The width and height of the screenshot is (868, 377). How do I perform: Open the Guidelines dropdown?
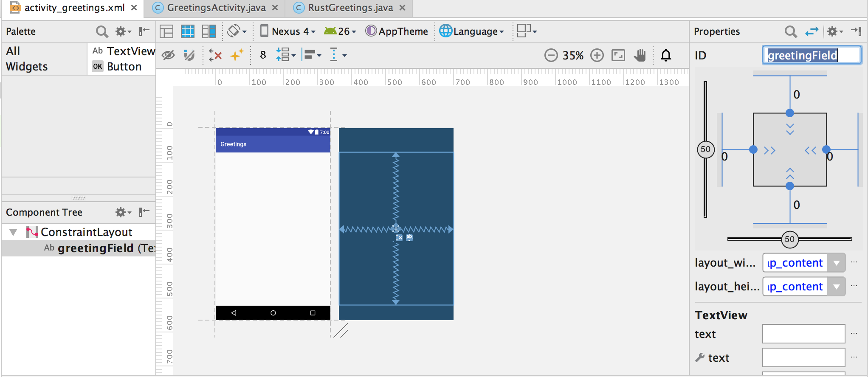click(x=338, y=55)
